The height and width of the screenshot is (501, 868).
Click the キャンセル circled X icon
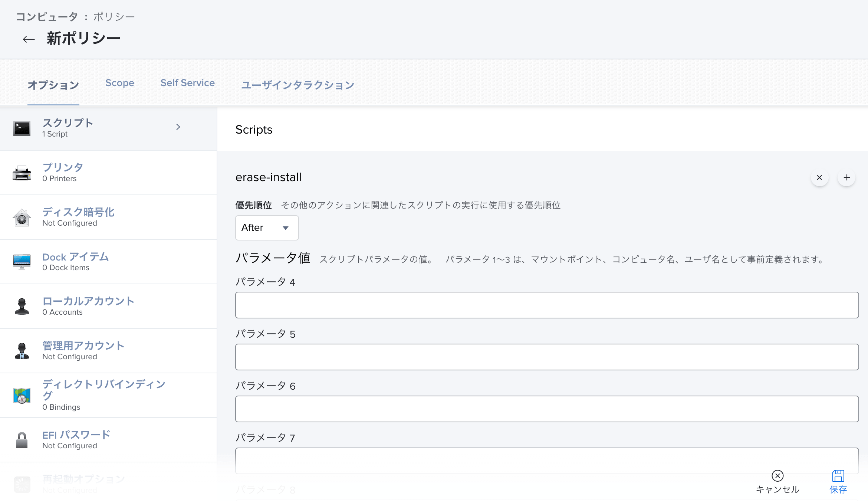[x=777, y=476]
